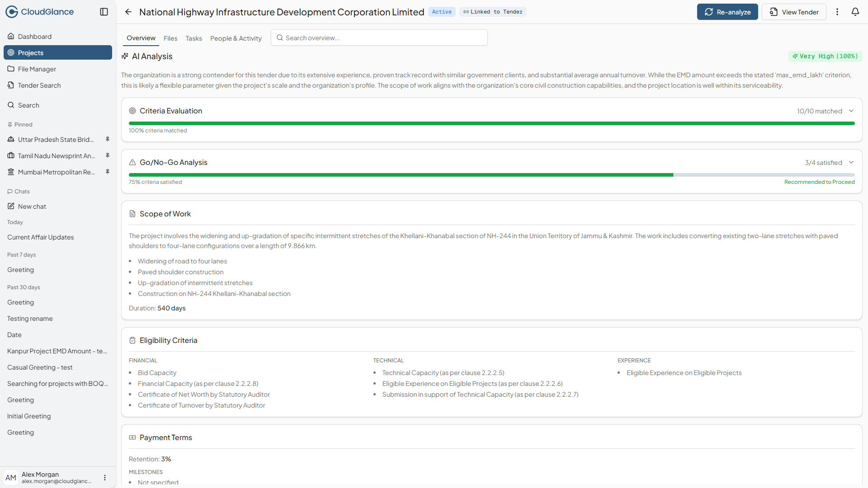This screenshot has width=868, height=488.
Task: Open Dashboard from sidebar
Action: pos(58,36)
